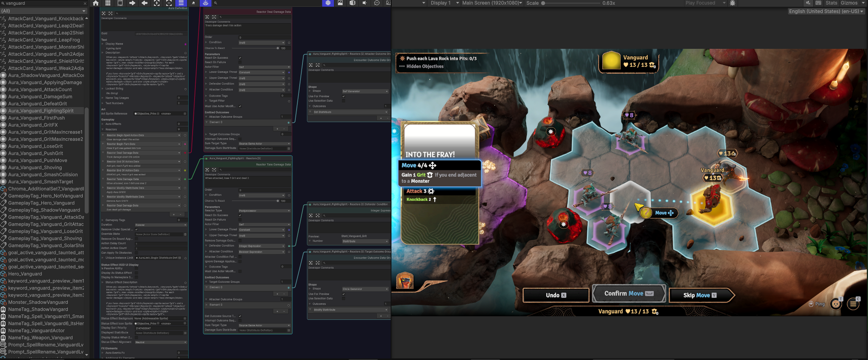Click the highlighted list view icon
The height and width of the screenshot is (360, 868).
tap(181, 3)
